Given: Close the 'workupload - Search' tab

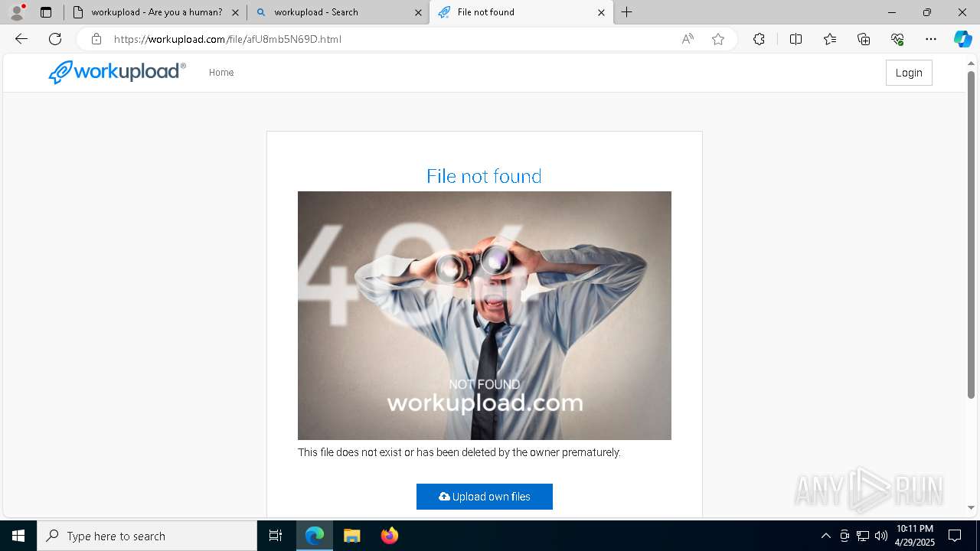Looking at the screenshot, I should pyautogui.click(x=418, y=12).
